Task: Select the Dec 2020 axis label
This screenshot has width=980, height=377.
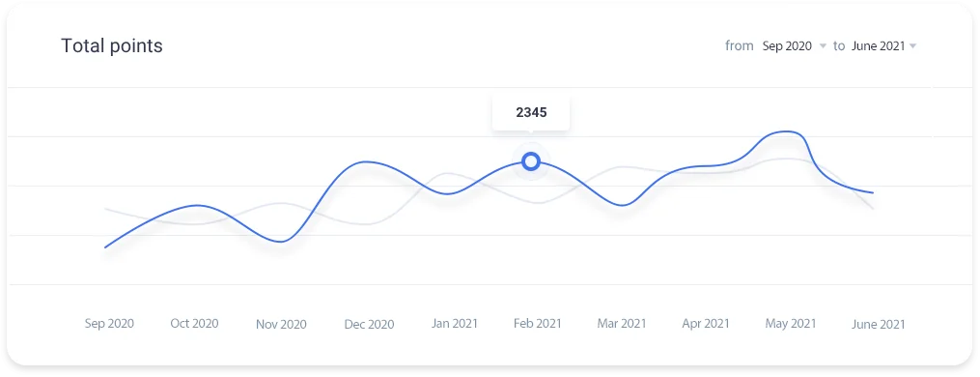Action: coord(370,325)
